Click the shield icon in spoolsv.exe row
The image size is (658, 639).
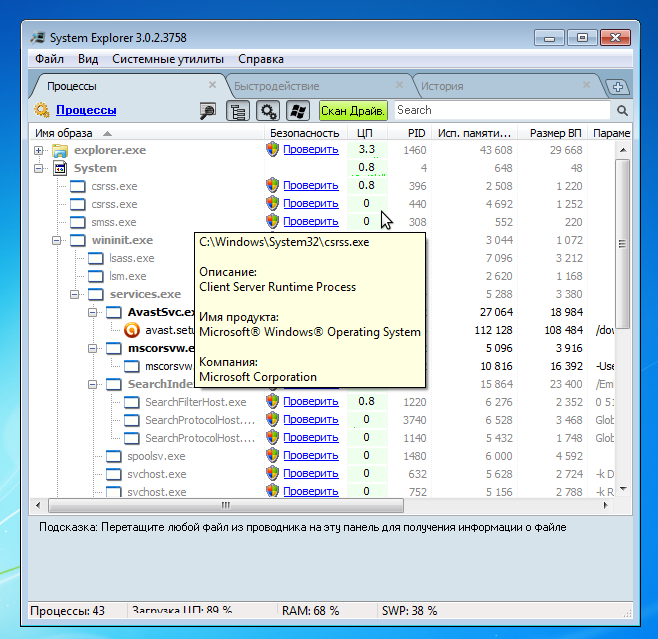pos(272,456)
